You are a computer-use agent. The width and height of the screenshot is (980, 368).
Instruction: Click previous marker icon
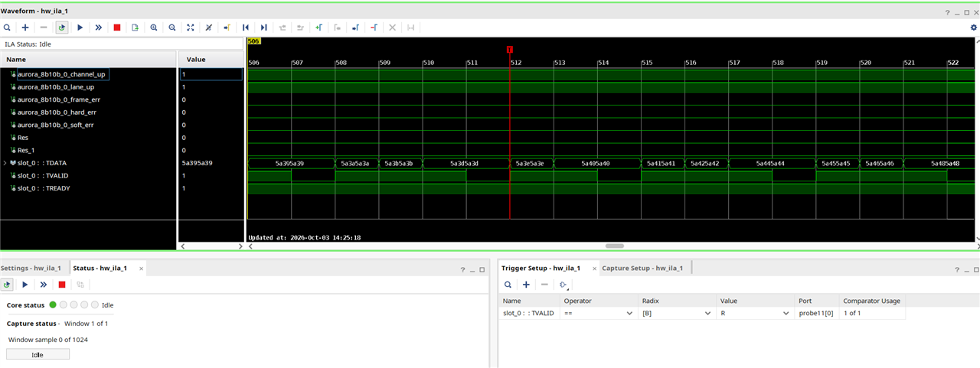coord(337,27)
